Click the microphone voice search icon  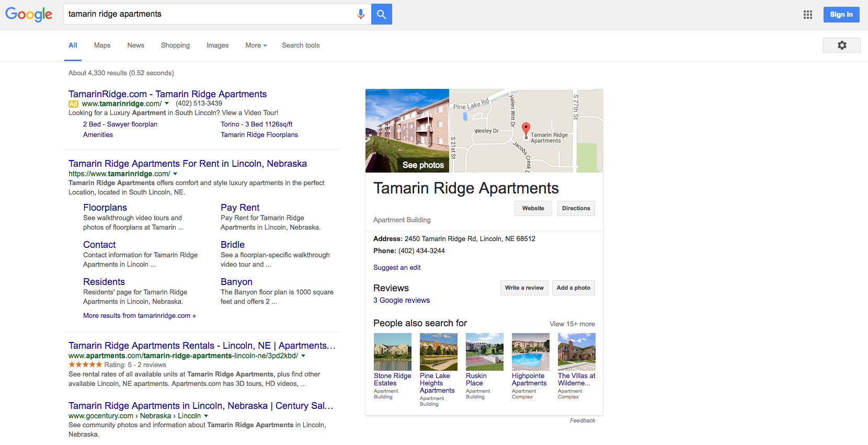[360, 15]
